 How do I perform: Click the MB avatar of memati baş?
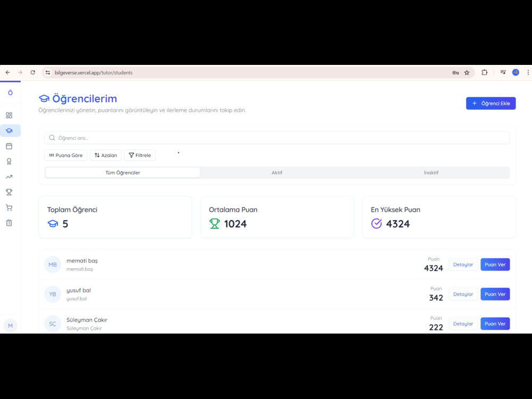pos(53,264)
